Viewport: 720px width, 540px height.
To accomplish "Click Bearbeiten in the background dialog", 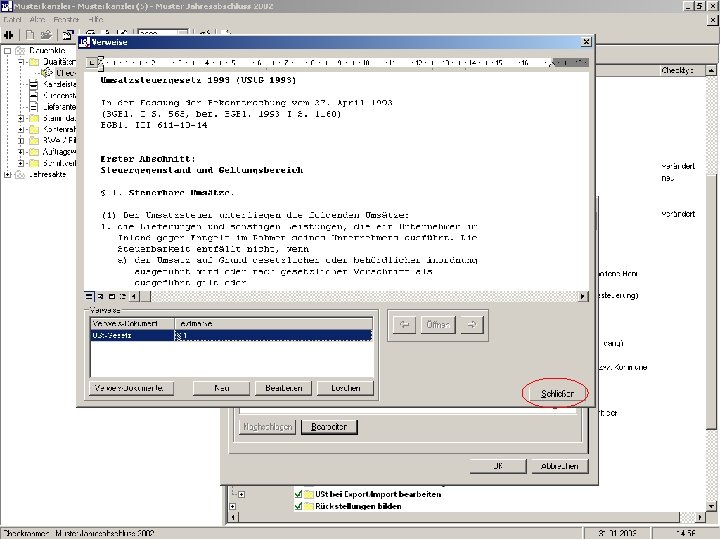I will tap(329, 427).
